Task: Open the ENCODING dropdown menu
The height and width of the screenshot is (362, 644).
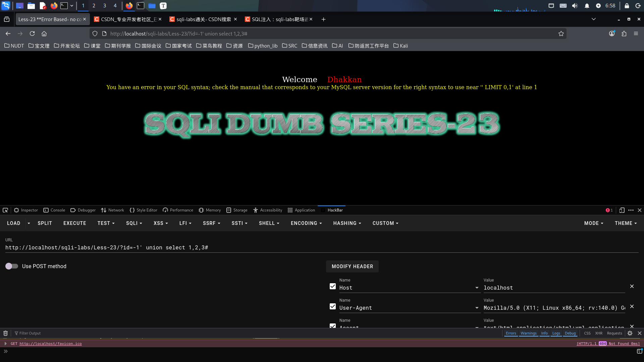Action: 306,223
